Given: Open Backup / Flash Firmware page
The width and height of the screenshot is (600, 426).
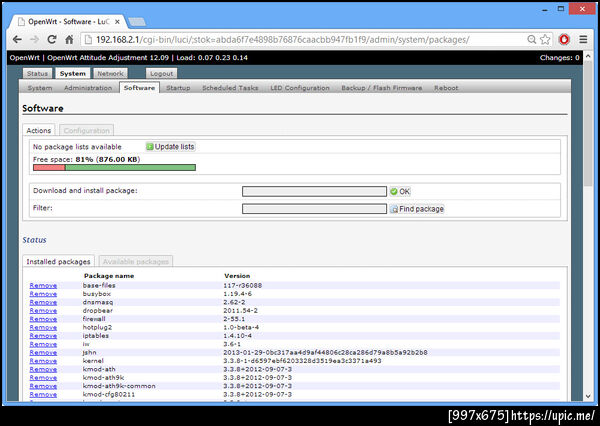Looking at the screenshot, I should point(382,88).
